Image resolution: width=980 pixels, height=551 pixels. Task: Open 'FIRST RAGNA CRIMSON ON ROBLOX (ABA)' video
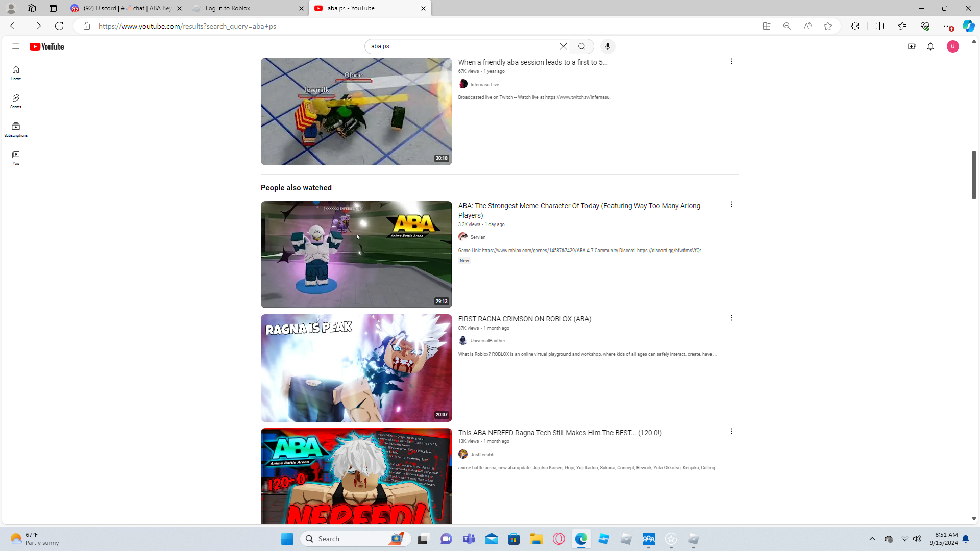[525, 319]
